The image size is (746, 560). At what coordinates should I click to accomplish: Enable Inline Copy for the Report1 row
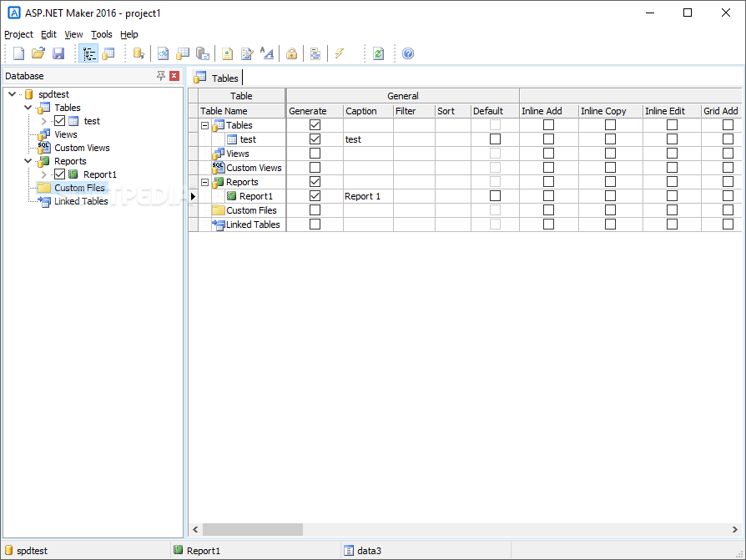click(611, 195)
